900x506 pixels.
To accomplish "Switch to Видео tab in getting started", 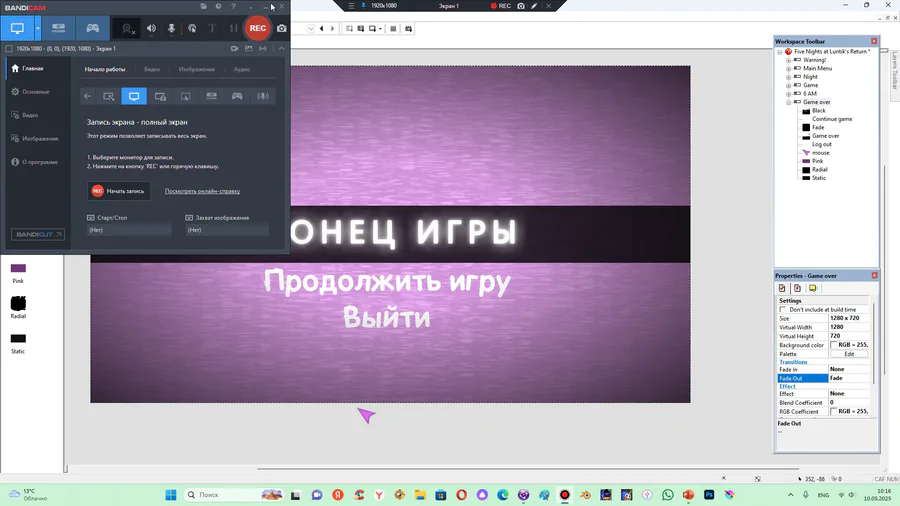I will [x=152, y=69].
